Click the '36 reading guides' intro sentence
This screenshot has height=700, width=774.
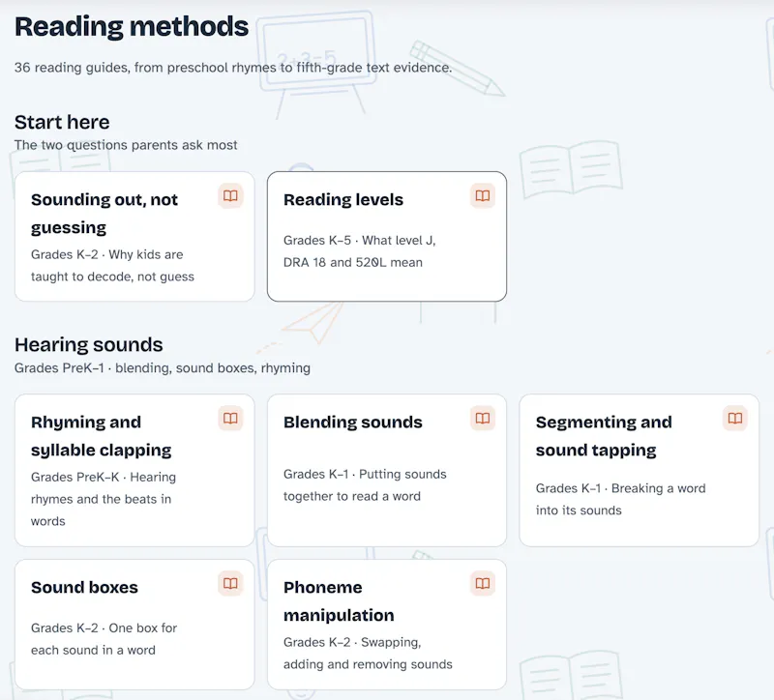coord(233,68)
